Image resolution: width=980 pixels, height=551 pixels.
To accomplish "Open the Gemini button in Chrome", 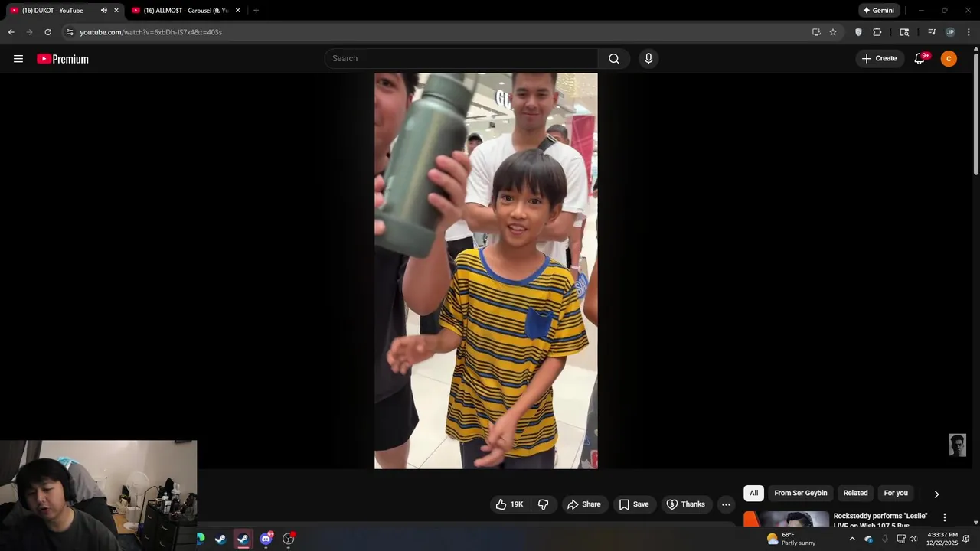I will click(x=877, y=11).
